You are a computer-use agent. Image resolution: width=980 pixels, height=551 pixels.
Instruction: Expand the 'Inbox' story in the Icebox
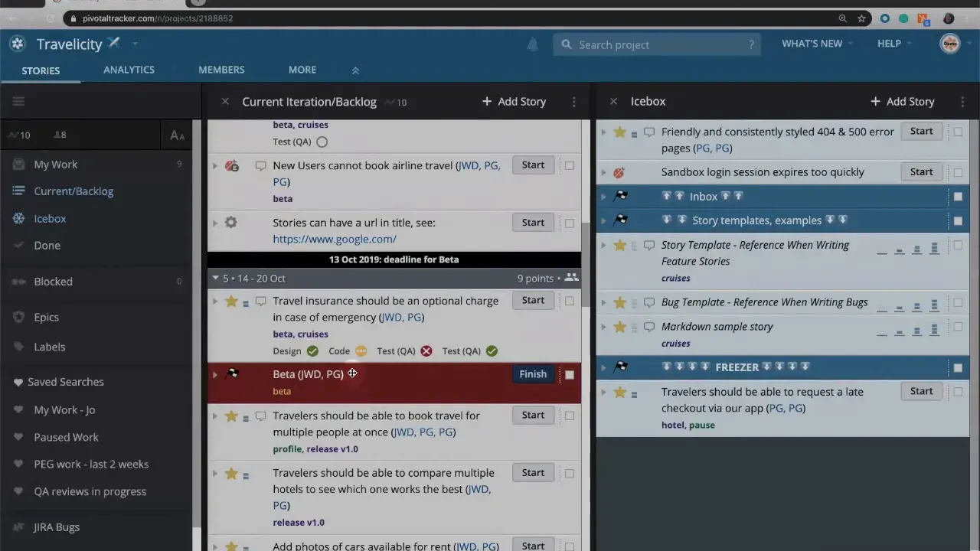tap(603, 196)
